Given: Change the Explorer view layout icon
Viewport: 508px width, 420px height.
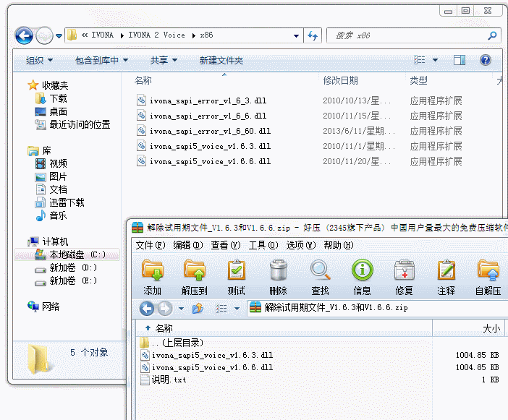Looking at the screenshot, I should click(x=420, y=60).
